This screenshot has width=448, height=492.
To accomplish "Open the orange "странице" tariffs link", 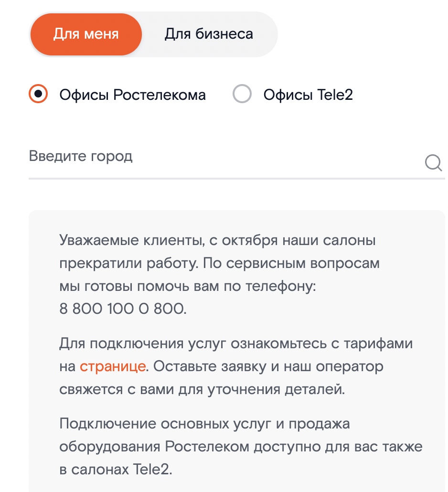I will [x=113, y=366].
